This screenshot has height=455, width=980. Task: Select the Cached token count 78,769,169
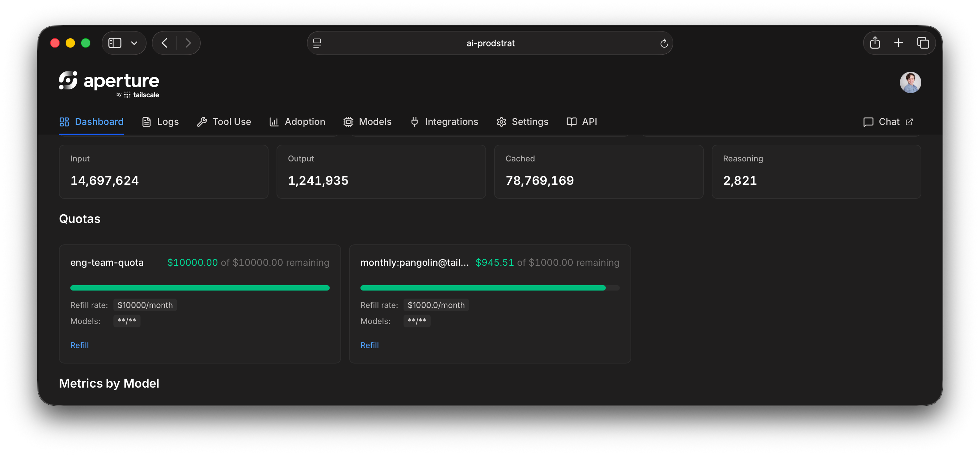(540, 180)
